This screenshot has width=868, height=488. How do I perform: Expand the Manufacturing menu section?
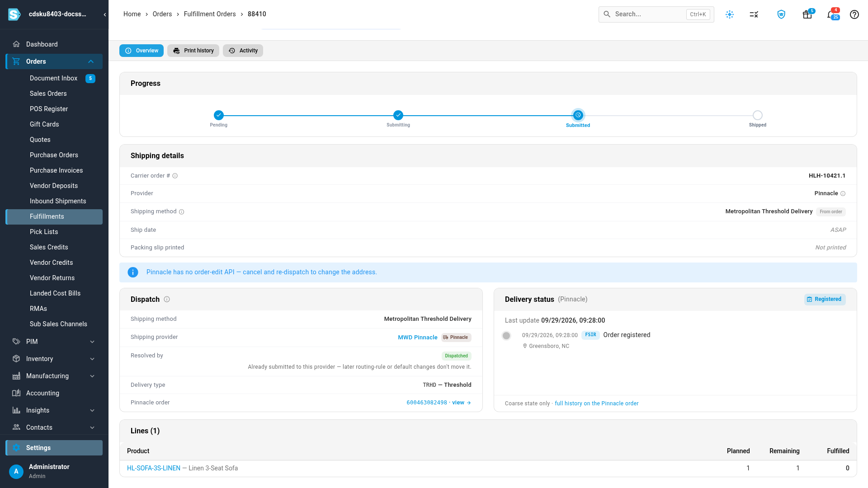92,376
